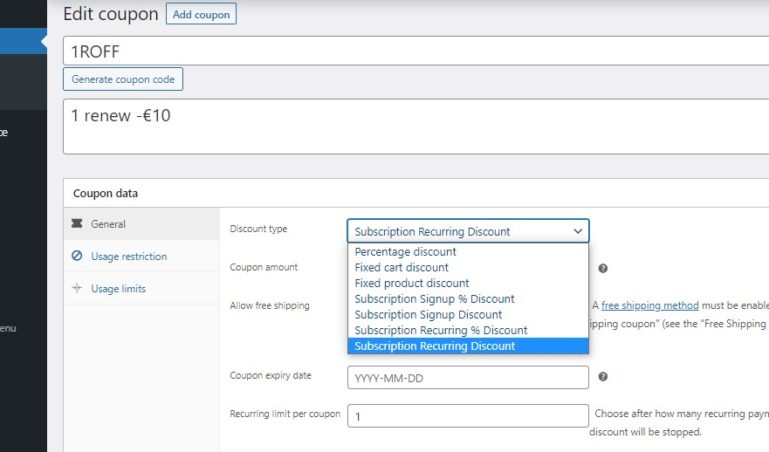Click the Coupon expiry date field
Screen dimensions: 769x452
pos(468,377)
